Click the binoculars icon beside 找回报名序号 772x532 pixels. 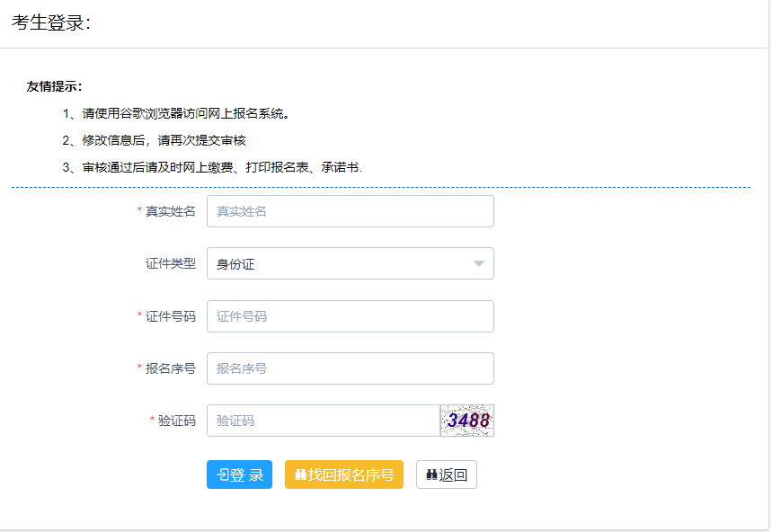pos(300,475)
